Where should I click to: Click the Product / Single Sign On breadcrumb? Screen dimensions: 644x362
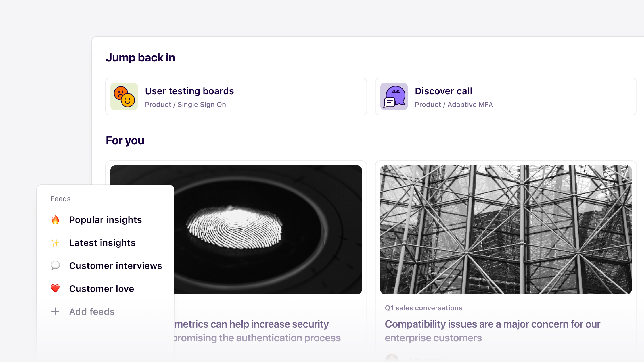click(x=185, y=105)
